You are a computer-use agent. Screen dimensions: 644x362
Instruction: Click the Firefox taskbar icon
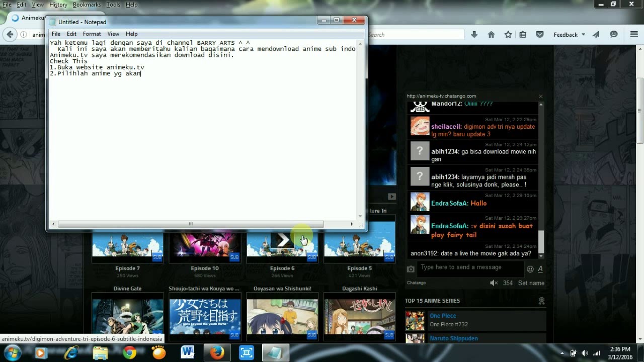coord(217,353)
